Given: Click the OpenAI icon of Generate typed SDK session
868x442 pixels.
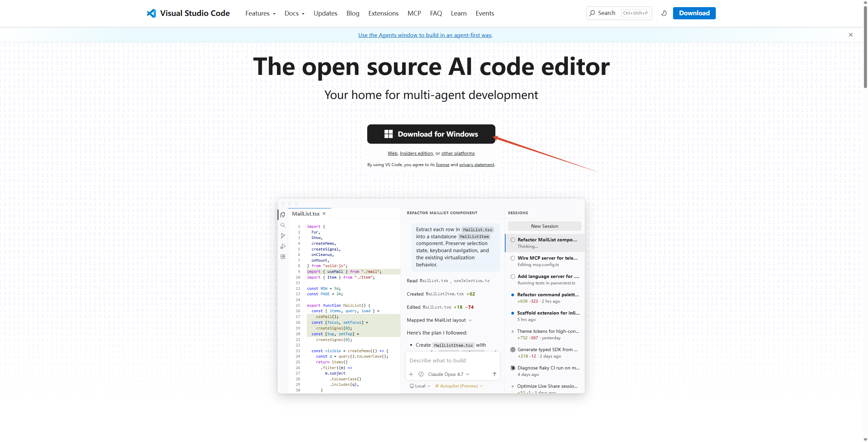Looking at the screenshot, I should 513,350.
